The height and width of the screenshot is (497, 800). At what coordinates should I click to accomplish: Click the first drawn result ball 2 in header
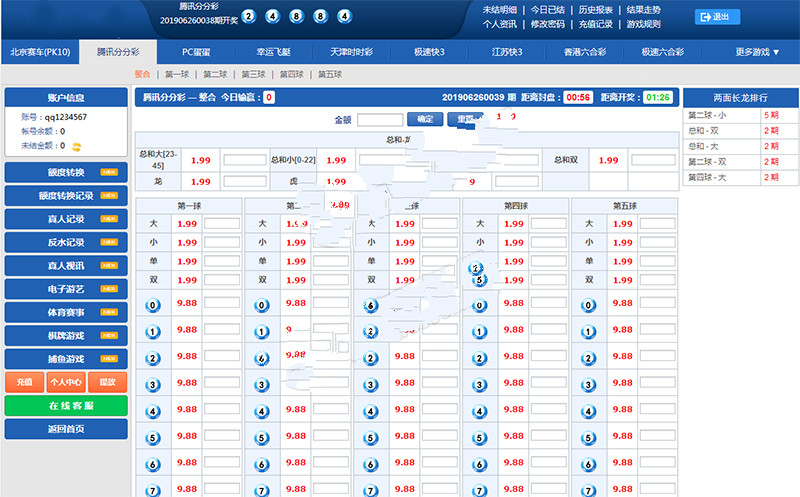point(248,16)
